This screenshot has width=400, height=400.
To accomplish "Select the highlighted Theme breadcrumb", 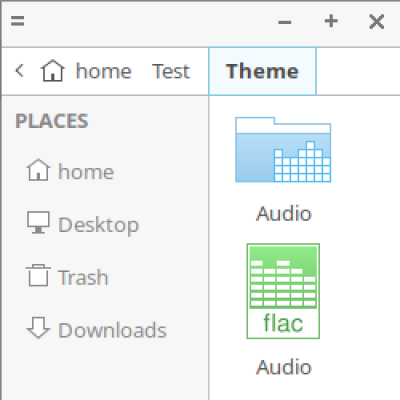I will [262, 71].
